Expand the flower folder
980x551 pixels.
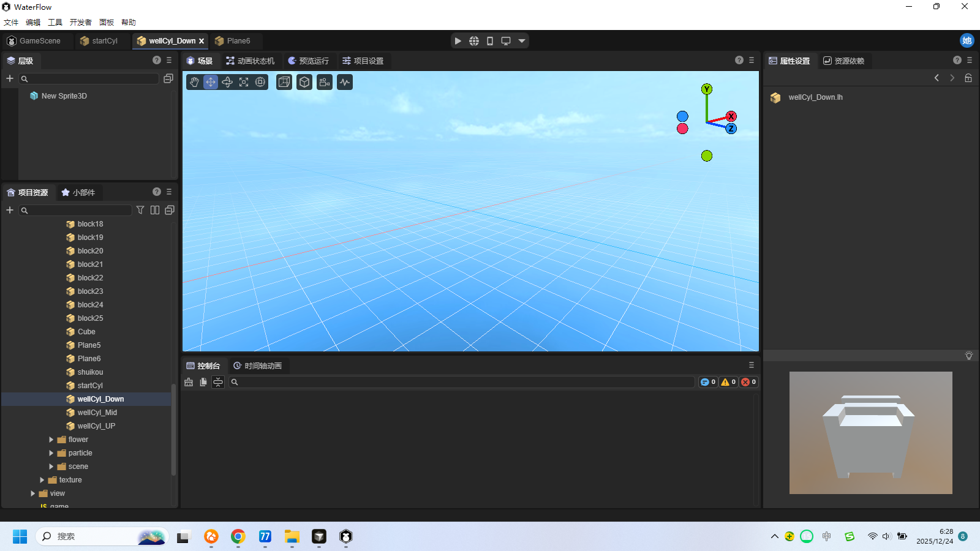tap(51, 440)
